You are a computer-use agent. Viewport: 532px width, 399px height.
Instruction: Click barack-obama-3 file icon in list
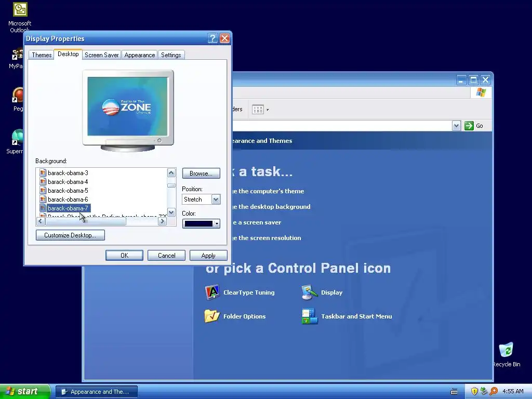(x=43, y=172)
